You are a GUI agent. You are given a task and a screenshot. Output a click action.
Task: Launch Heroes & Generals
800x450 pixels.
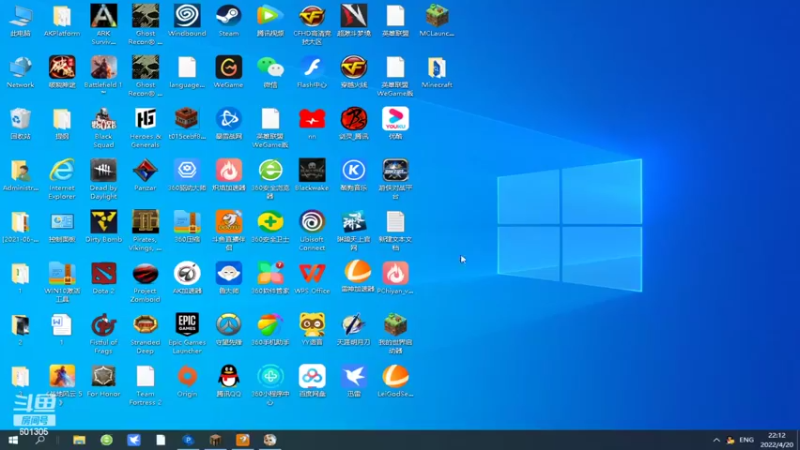(x=145, y=127)
